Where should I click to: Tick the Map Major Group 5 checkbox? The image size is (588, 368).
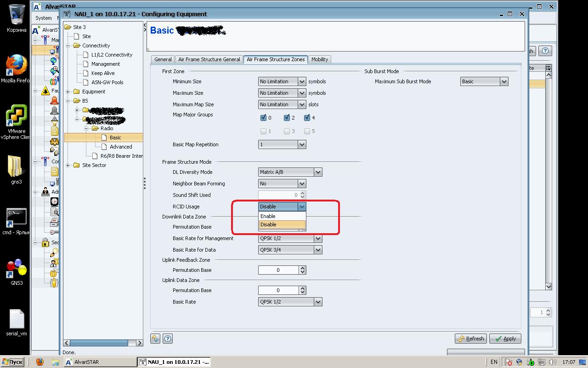click(307, 131)
